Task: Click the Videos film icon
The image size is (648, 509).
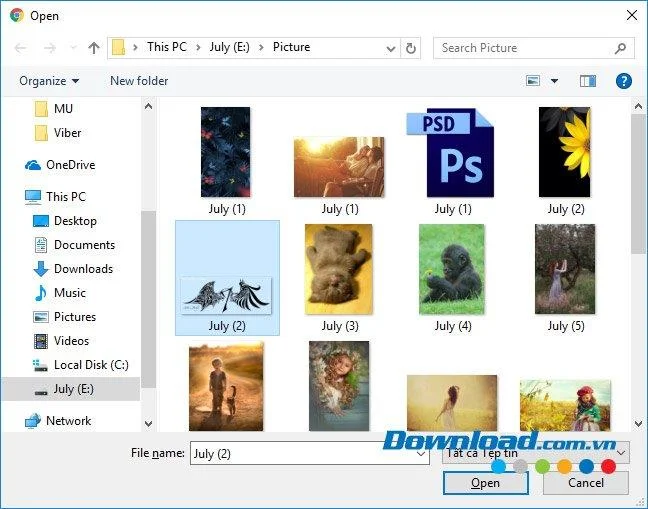Action: coord(40,341)
